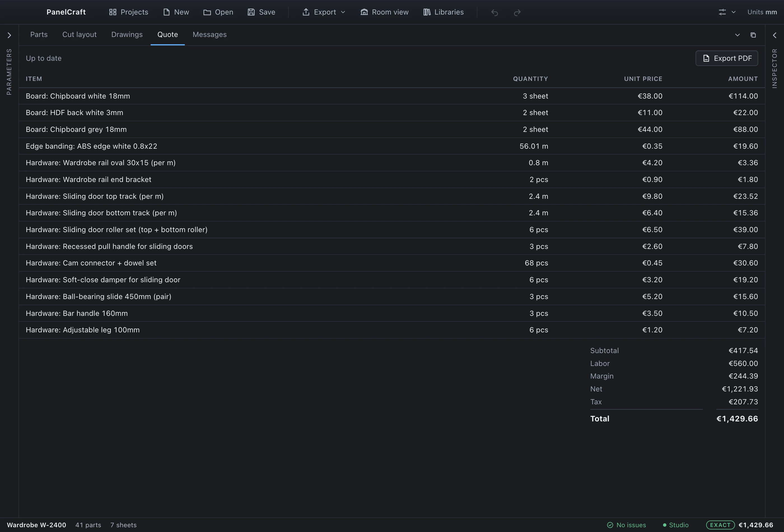Select the ABS edge white banding row
784x532 pixels.
click(392, 146)
